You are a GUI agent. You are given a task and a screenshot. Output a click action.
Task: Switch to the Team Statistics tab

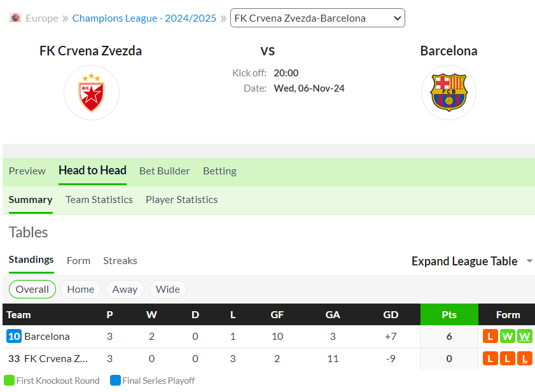(99, 200)
